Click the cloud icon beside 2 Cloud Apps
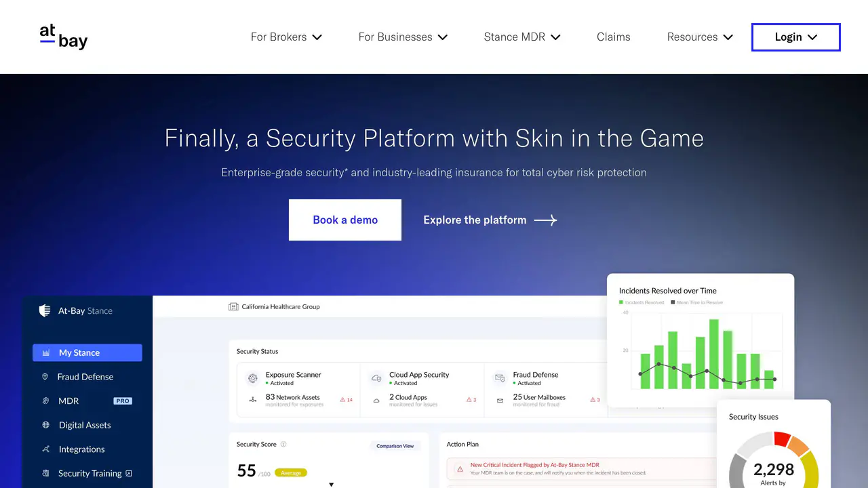 tap(376, 401)
